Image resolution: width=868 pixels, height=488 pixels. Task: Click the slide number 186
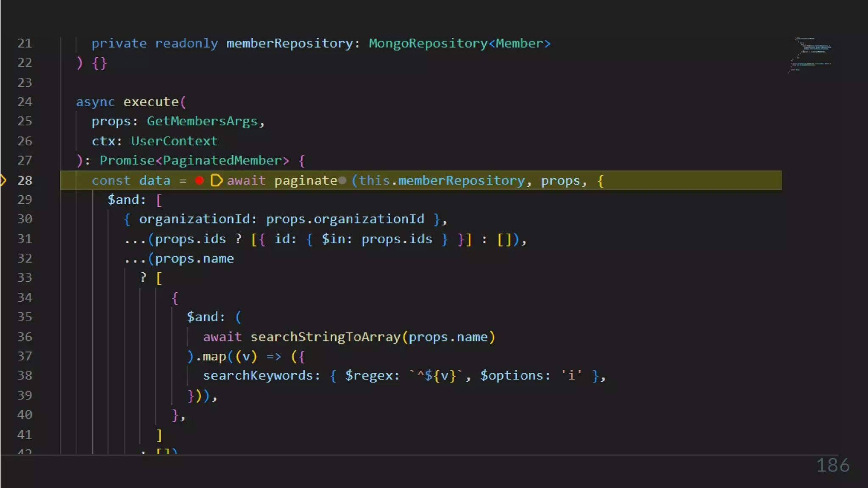(832, 465)
